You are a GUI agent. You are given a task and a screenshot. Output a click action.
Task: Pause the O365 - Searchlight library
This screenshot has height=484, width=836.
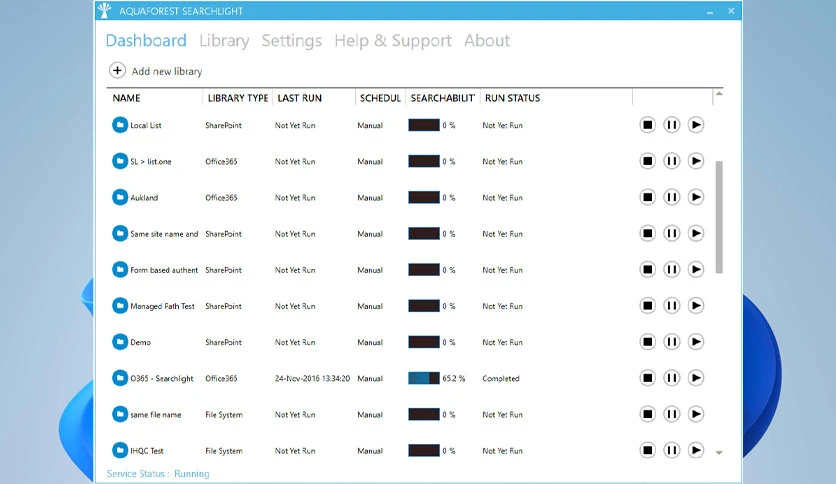click(x=672, y=378)
